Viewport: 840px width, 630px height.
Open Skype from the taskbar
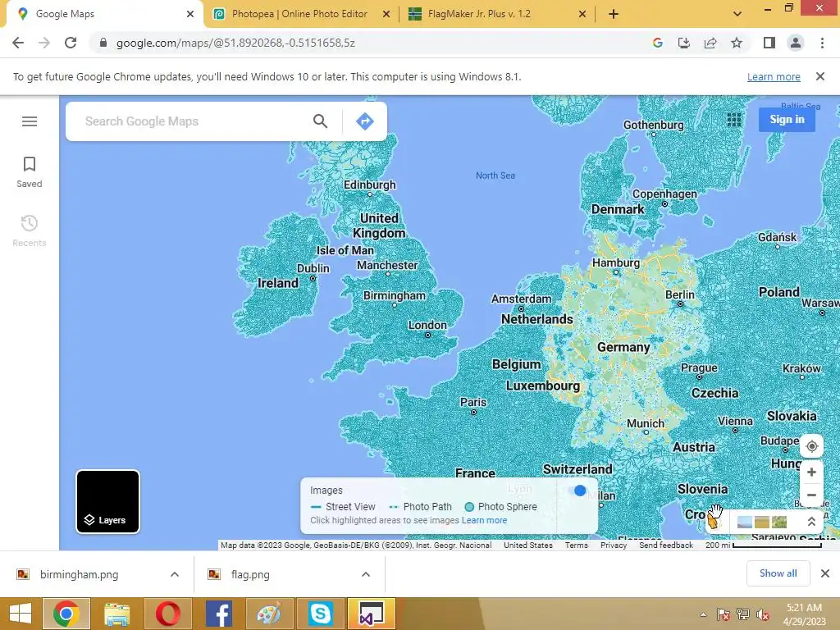[x=321, y=614]
